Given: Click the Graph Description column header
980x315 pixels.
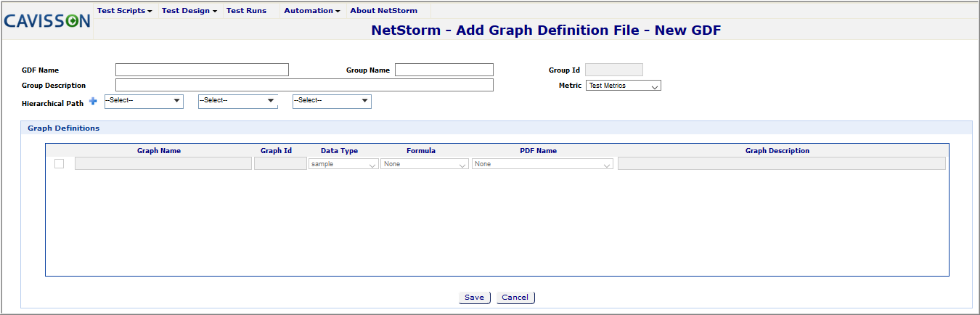Looking at the screenshot, I should click(x=777, y=151).
